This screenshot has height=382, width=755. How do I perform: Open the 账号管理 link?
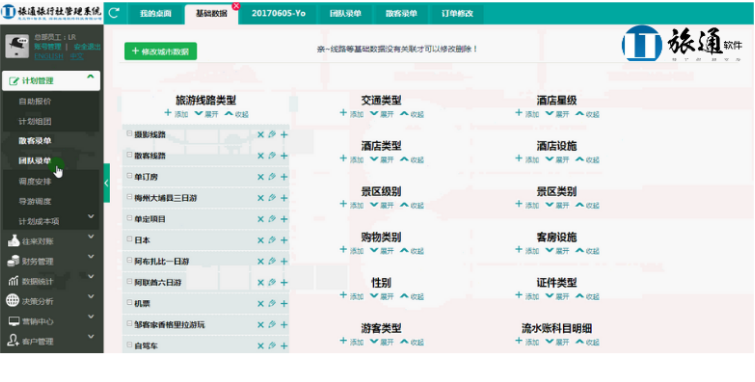[48, 47]
